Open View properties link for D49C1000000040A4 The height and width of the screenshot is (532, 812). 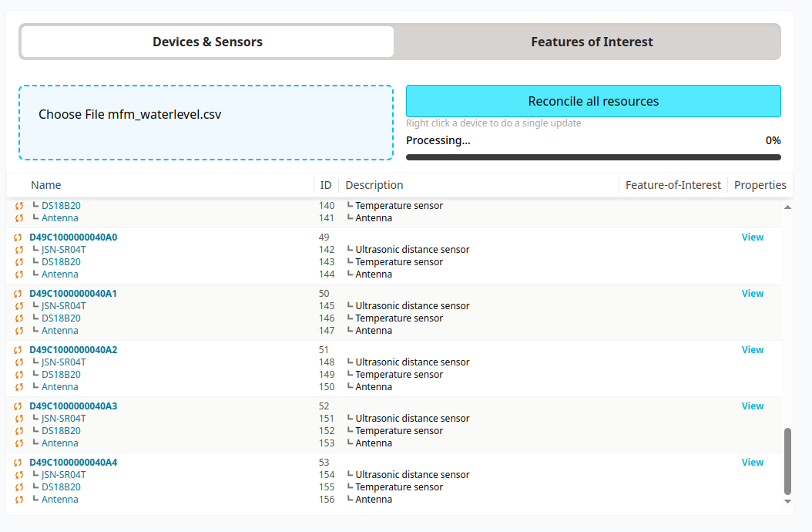pyautogui.click(x=752, y=463)
